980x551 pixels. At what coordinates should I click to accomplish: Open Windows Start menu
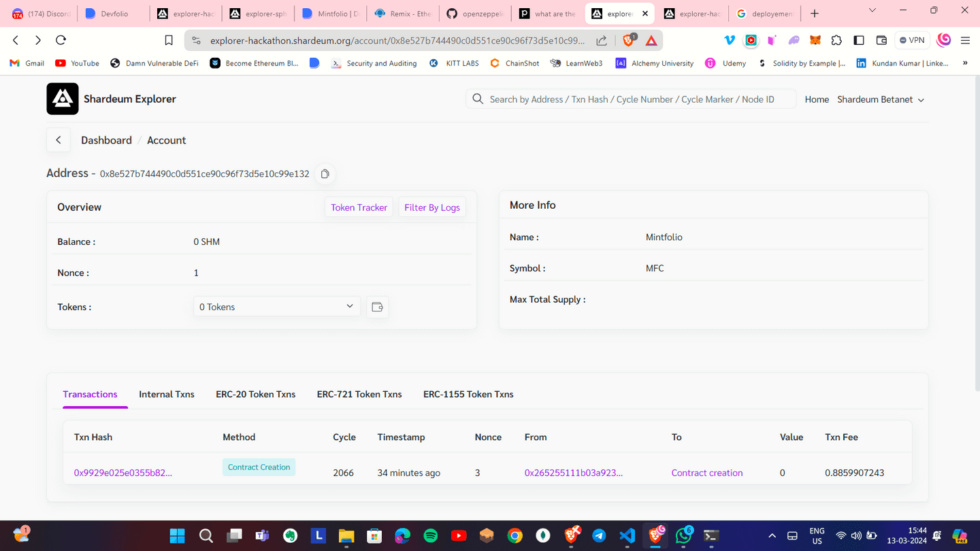click(x=177, y=536)
